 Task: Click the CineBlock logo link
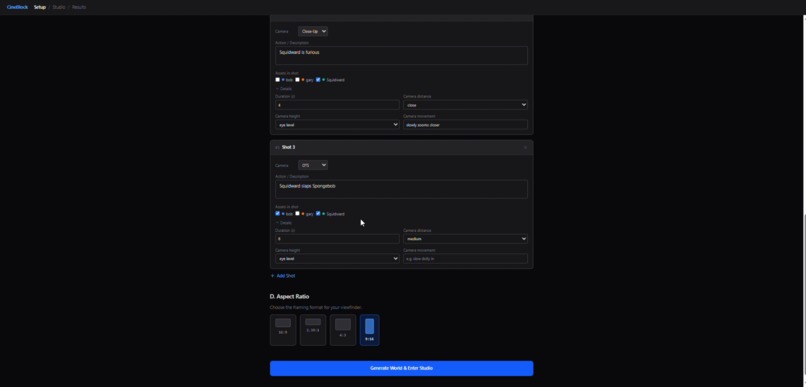click(x=17, y=7)
